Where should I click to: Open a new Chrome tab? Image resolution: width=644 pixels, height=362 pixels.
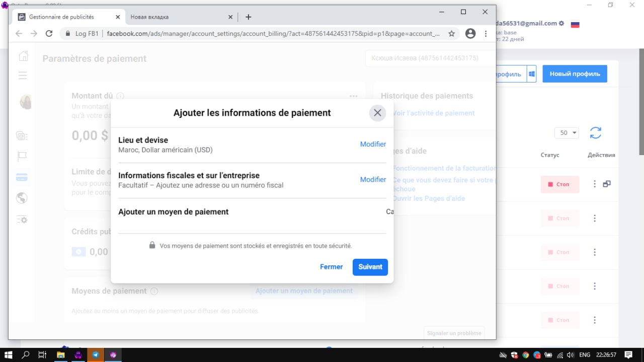(x=248, y=17)
